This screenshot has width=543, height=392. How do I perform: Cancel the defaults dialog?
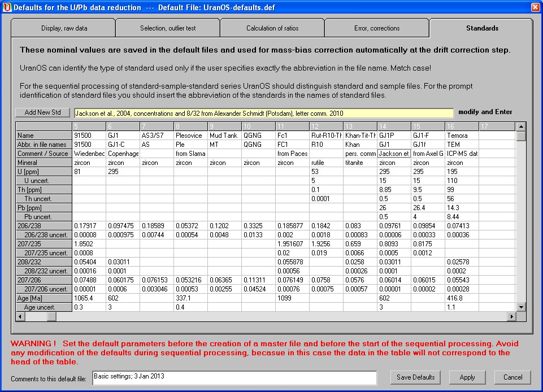point(512,377)
